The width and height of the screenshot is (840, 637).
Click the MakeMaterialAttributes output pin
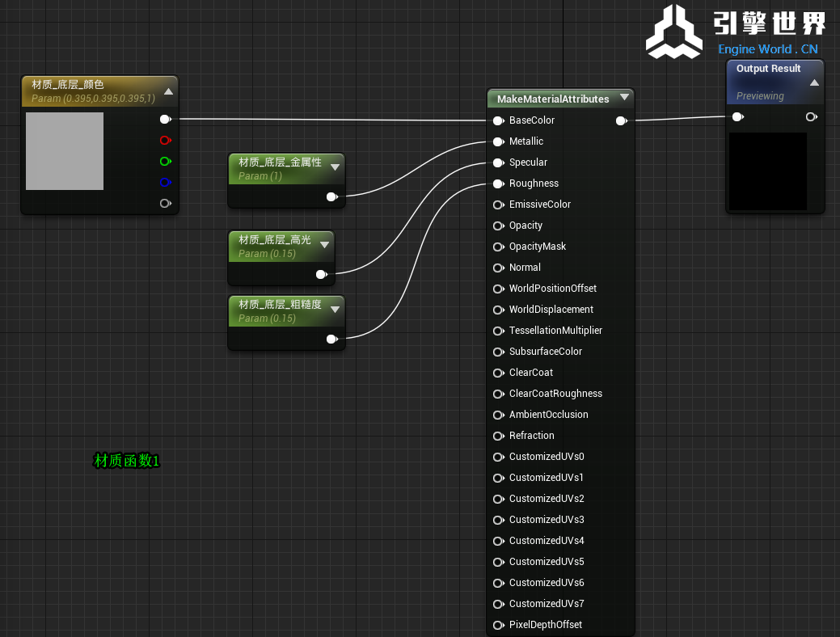click(620, 121)
